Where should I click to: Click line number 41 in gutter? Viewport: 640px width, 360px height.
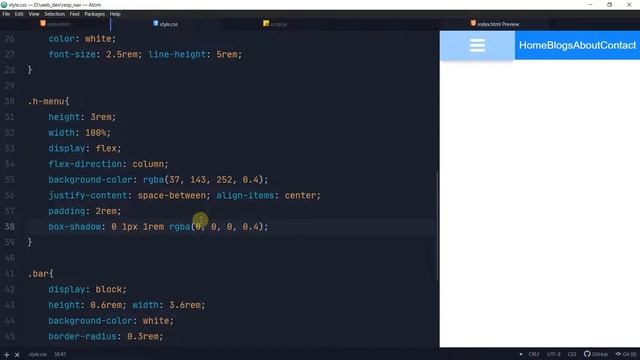tap(10, 273)
